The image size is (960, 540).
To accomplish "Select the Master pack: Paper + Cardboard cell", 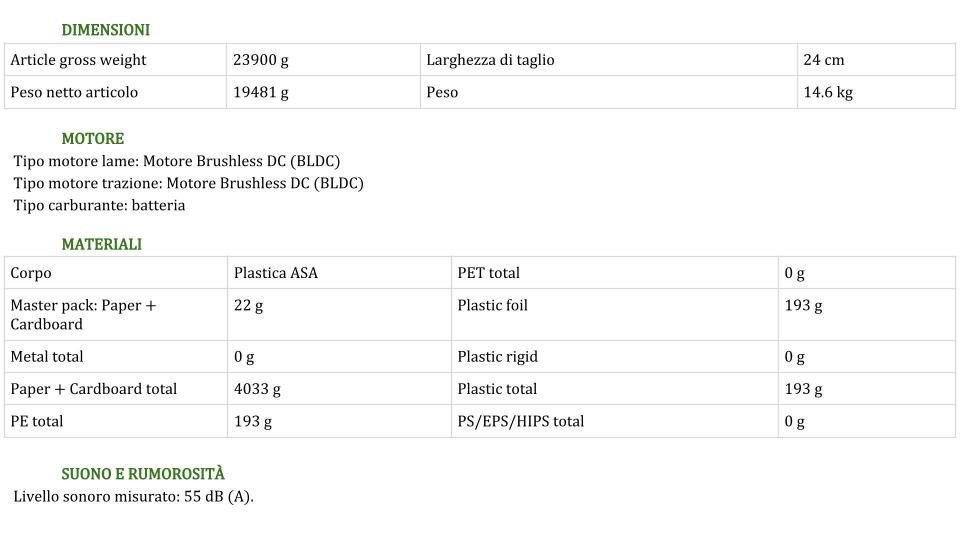I will tap(116, 315).
